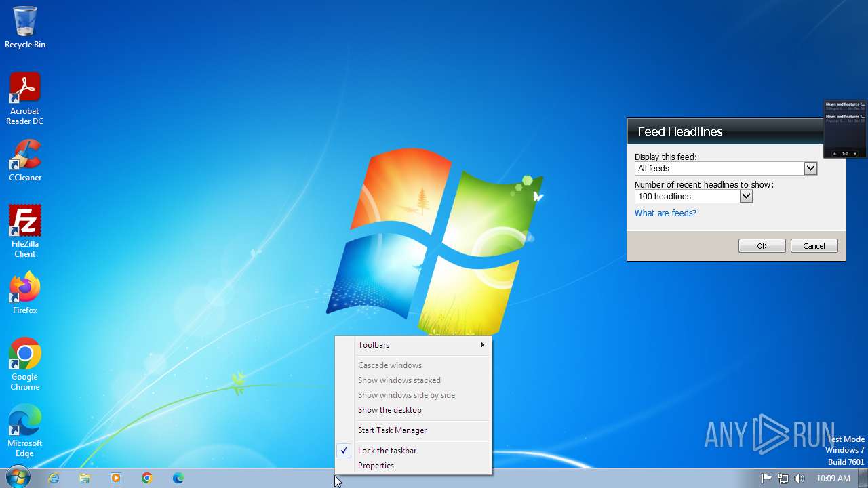
Task: Open the Windows Start button
Action: point(17,477)
